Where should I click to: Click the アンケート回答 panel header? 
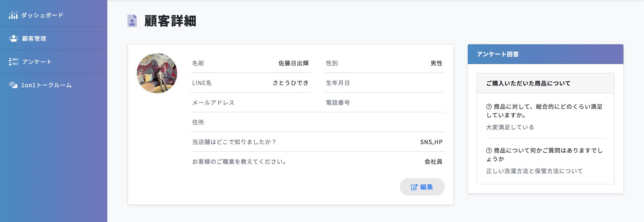tap(545, 54)
